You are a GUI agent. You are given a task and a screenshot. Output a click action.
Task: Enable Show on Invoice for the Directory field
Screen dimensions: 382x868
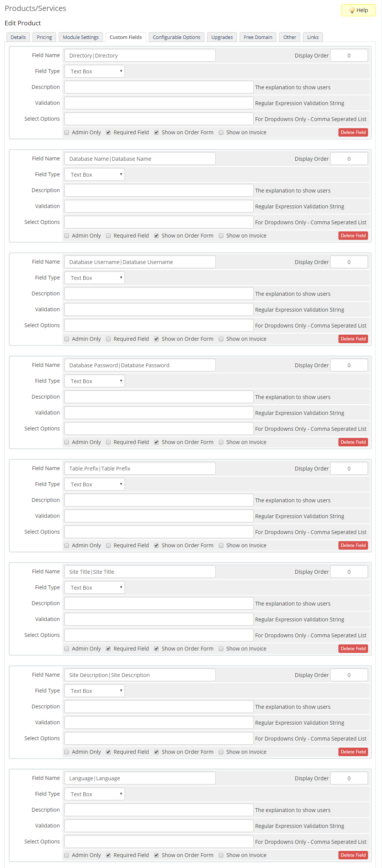click(221, 132)
